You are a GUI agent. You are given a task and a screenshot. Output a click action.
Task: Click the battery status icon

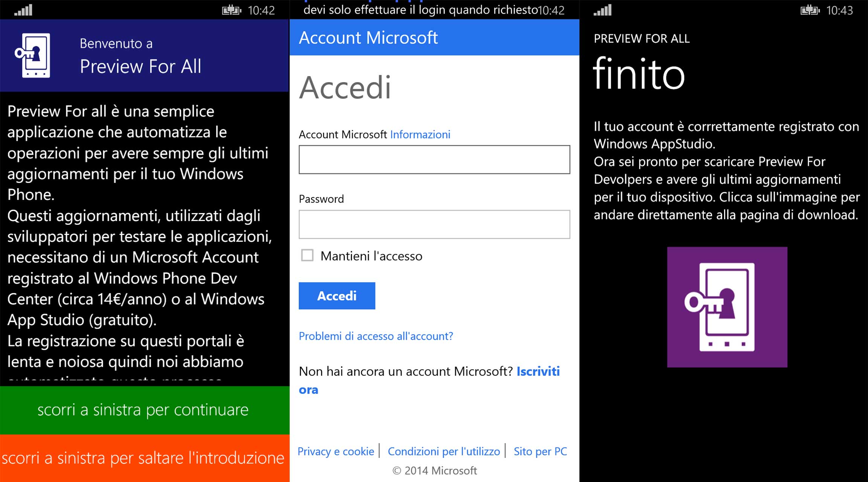point(235,8)
